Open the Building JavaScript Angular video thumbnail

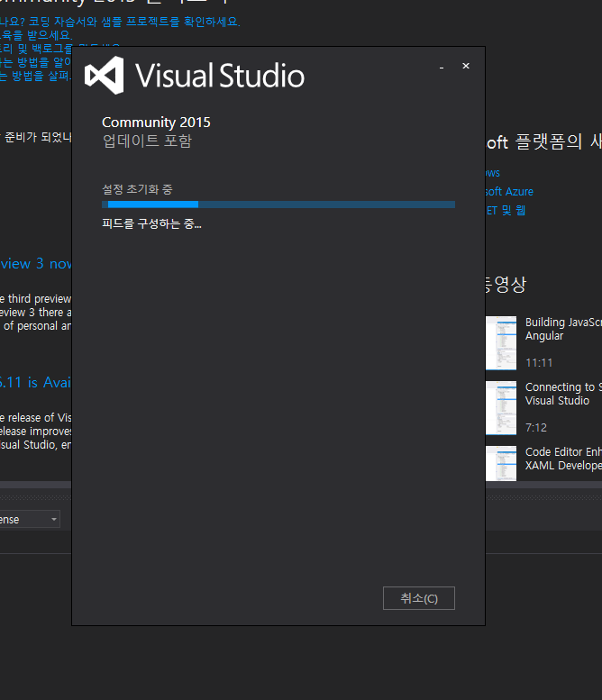pyautogui.click(x=501, y=343)
